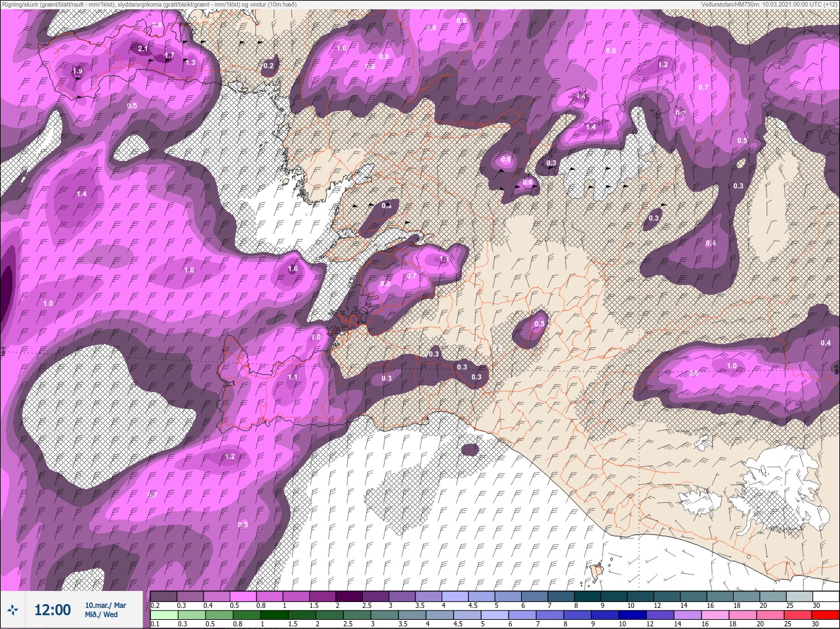Select the grey-teal 3–3.5 swatch in rain legend
The width and height of the screenshot is (840, 629).
(385, 616)
